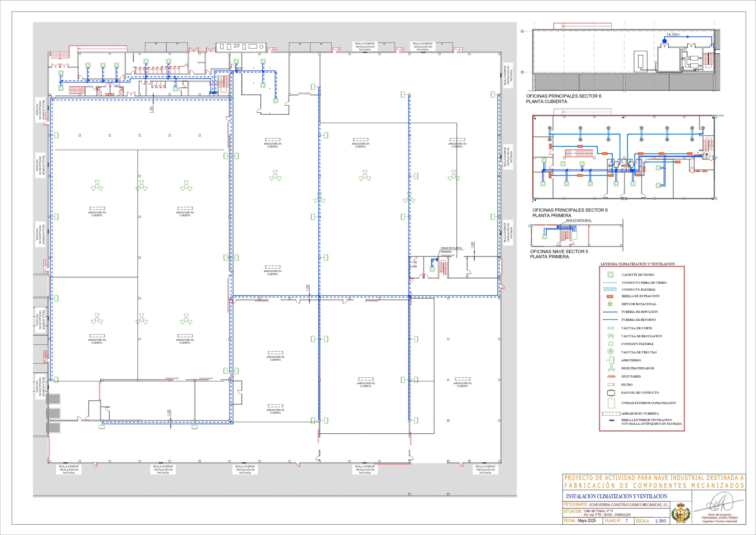Click the 14,55m dimension label
Screen dimensions: 756x535
pos(673,34)
